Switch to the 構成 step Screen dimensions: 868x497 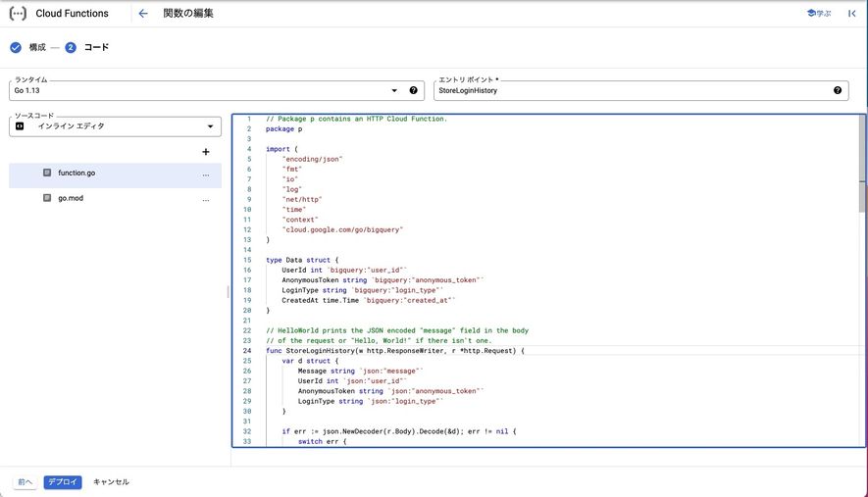[x=37, y=48]
